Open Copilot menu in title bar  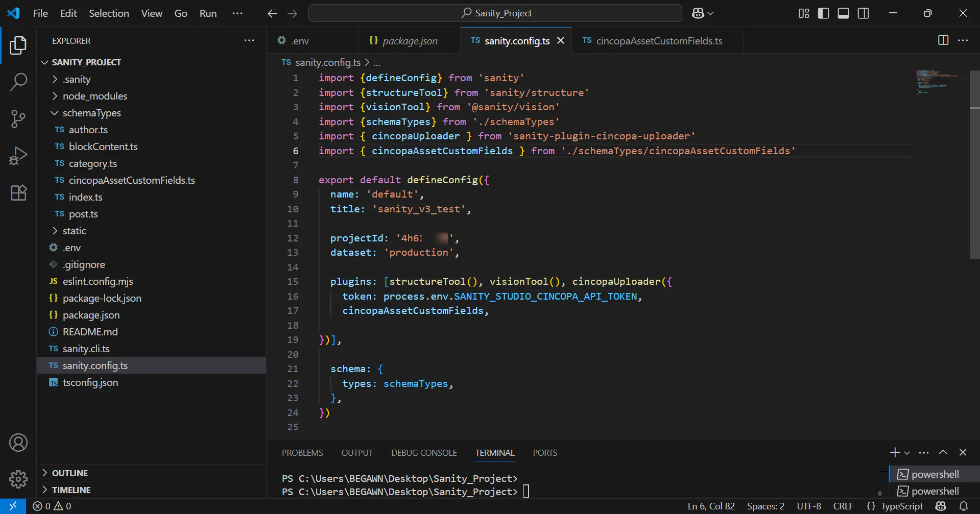[x=702, y=13]
